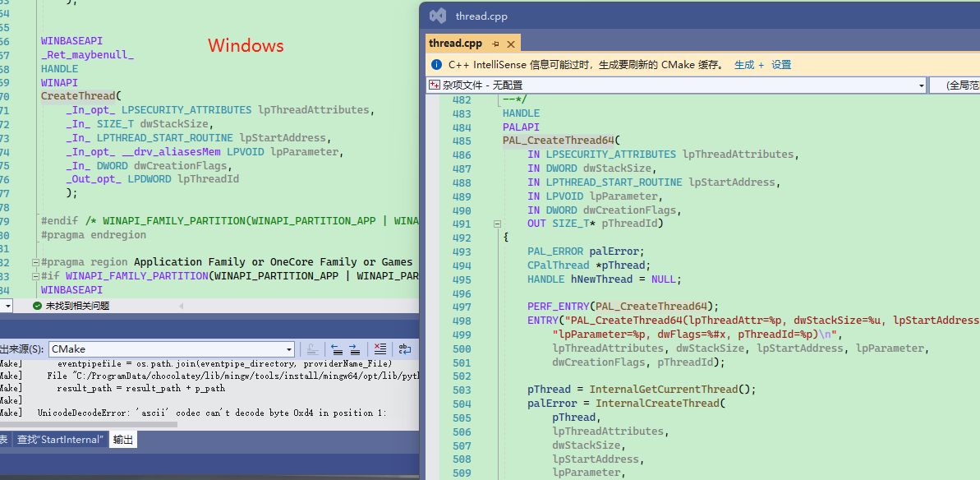Screen dimensions: 980x480
Task: Toggle word wrap in output pane
Action: [x=405, y=349]
